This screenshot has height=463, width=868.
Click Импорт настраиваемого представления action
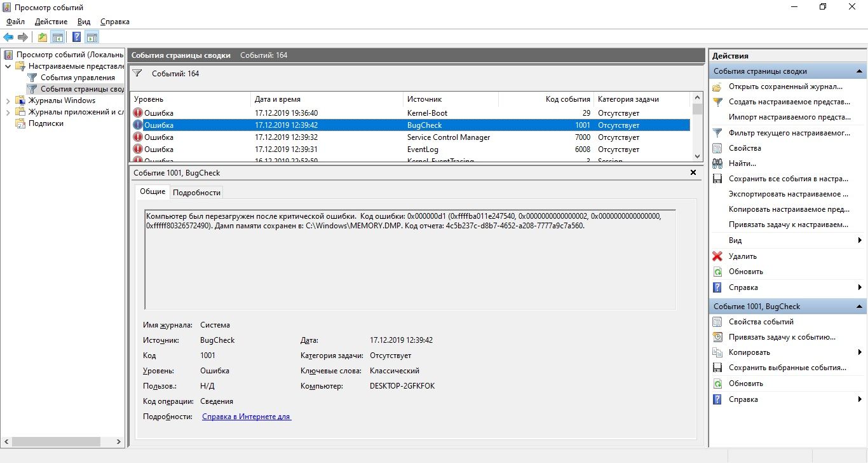point(789,117)
